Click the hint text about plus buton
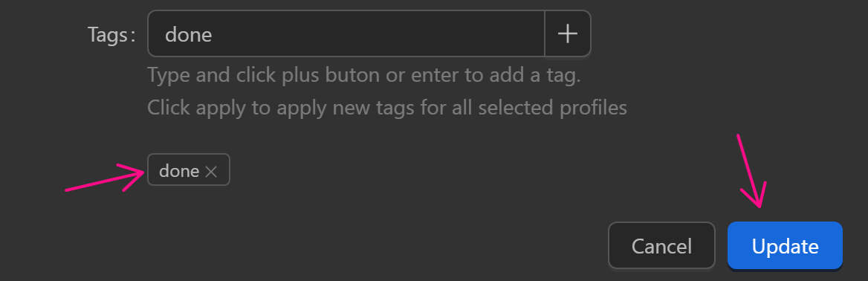The width and height of the screenshot is (868, 281). 363,75
